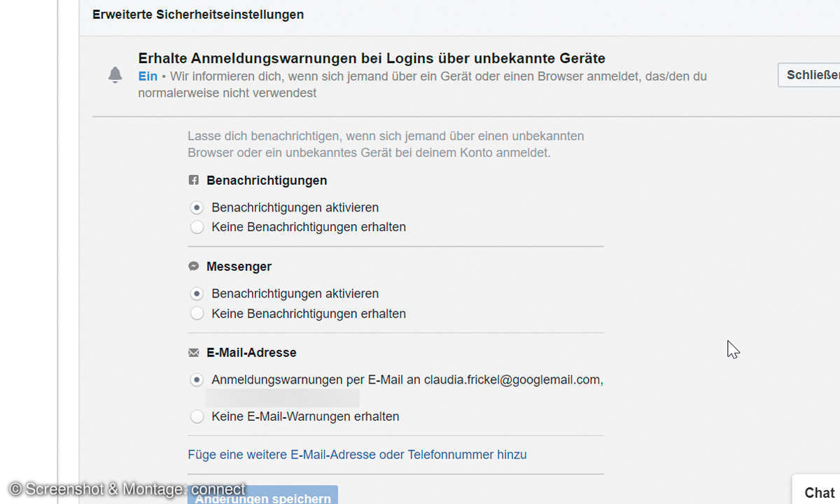Screen dimensions: 840x504
Task: Click heading 'Erhalte Anmeldungswarnungen bei Logins über unbekannte Geräte'
Action: 372,58
